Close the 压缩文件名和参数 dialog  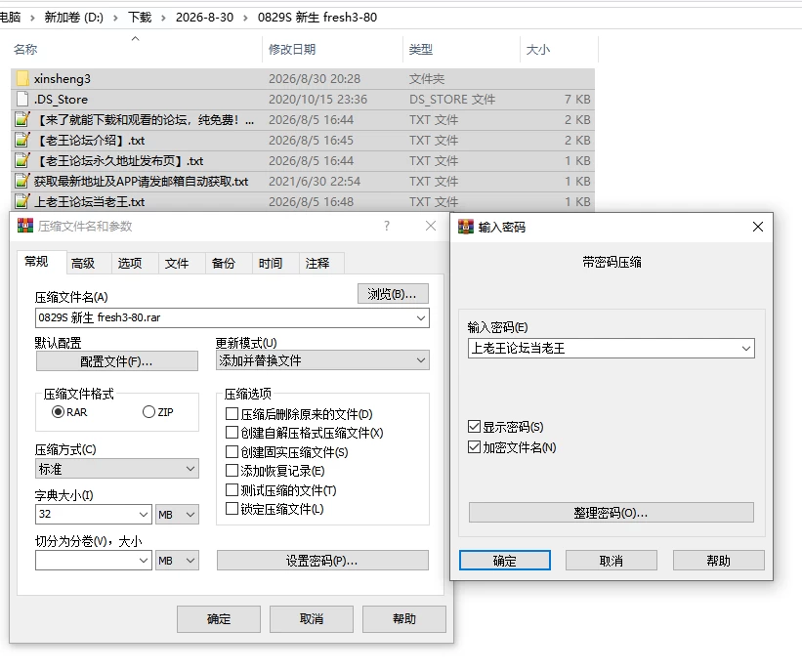431,226
